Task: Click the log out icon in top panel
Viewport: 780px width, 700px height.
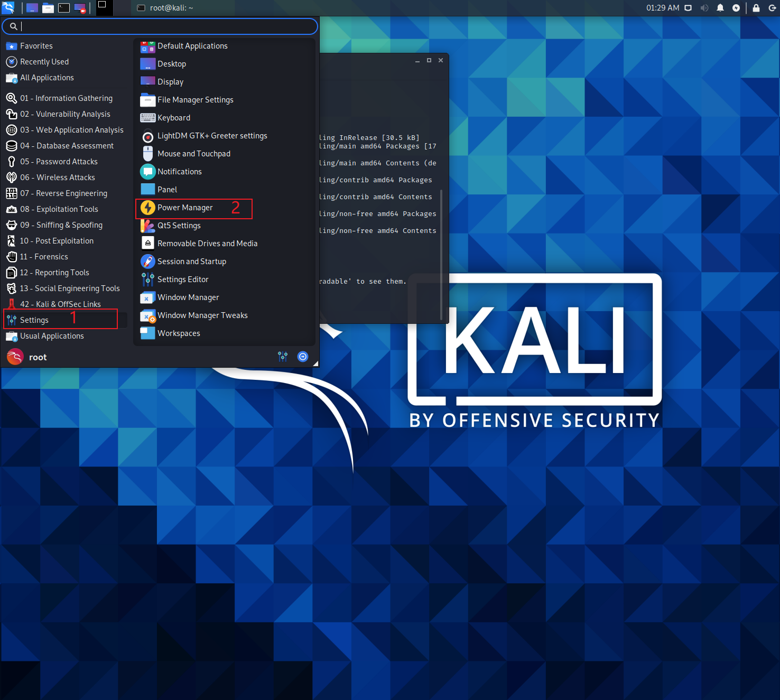Action: pos(772,8)
